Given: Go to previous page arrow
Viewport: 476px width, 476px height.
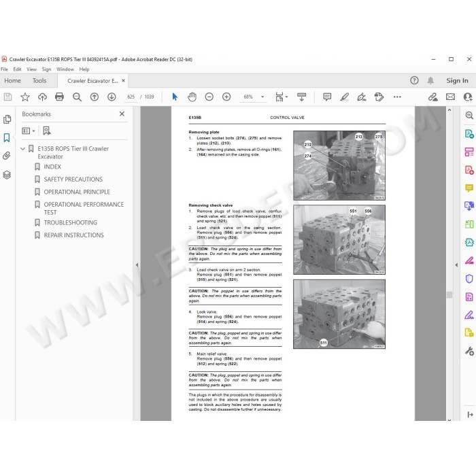Looking at the screenshot, I should 95,97.
